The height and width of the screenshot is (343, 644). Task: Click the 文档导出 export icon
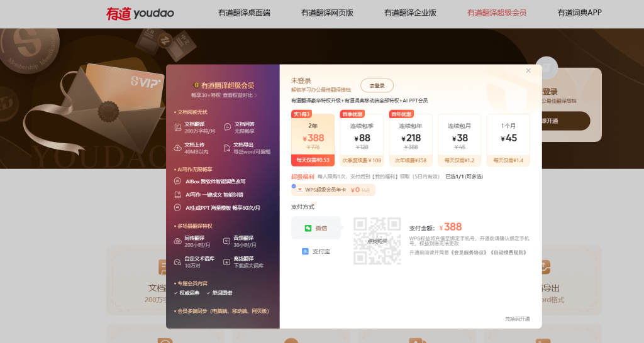point(227,148)
